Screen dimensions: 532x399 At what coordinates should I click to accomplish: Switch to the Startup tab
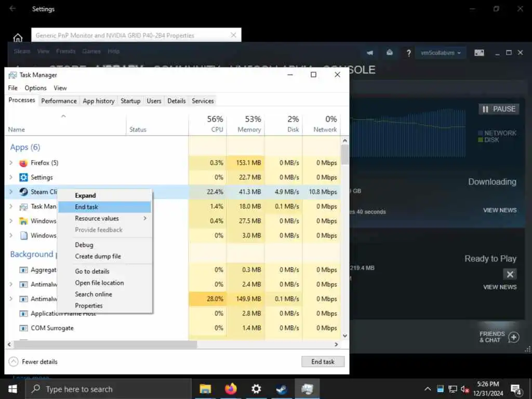pos(130,101)
